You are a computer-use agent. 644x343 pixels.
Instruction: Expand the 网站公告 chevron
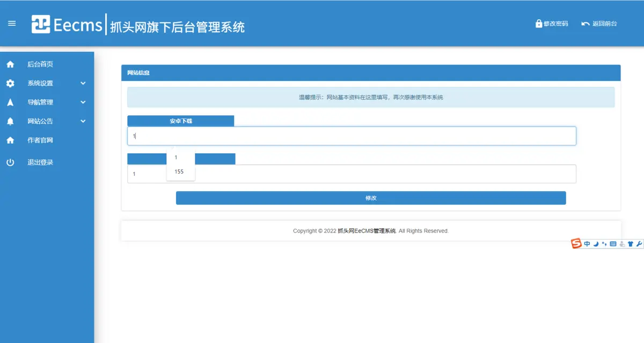click(x=83, y=122)
